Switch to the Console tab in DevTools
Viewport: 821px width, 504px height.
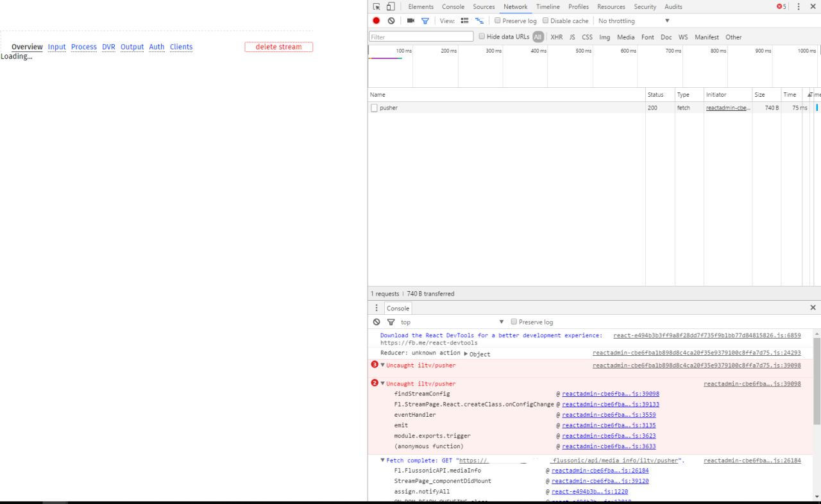pyautogui.click(x=453, y=6)
